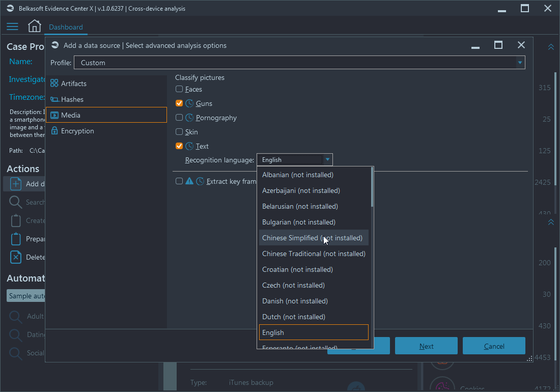Click the clock icon beside Pornography
Viewport: 560px width, 392px height.
point(189,118)
